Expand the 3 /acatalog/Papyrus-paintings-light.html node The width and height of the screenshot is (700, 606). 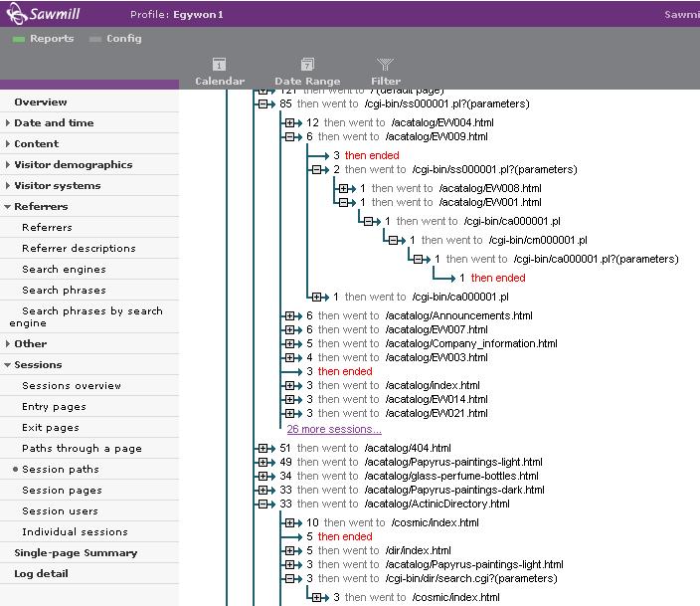(x=290, y=564)
